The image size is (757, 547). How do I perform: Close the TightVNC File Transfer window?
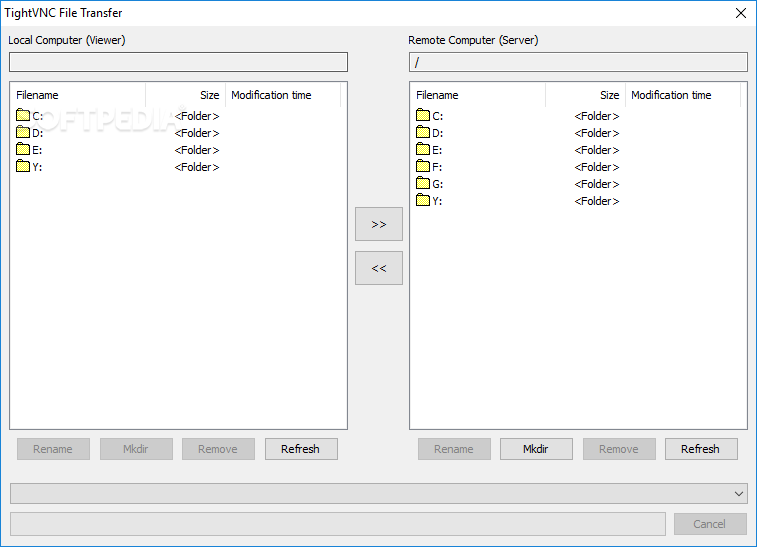(741, 13)
